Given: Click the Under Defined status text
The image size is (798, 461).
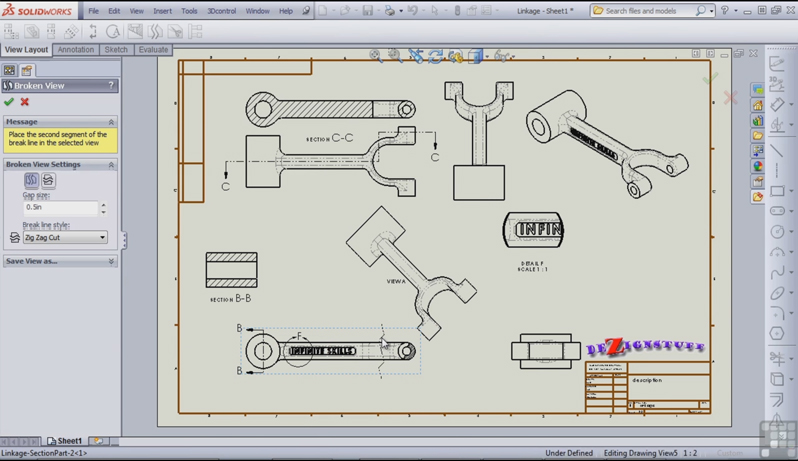Looking at the screenshot, I should [x=569, y=453].
